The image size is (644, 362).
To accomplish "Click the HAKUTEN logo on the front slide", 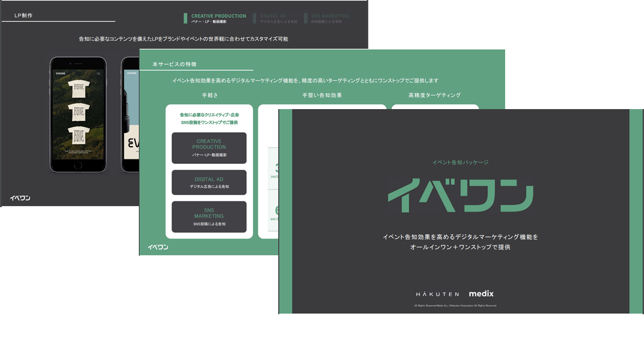I will coord(437,294).
